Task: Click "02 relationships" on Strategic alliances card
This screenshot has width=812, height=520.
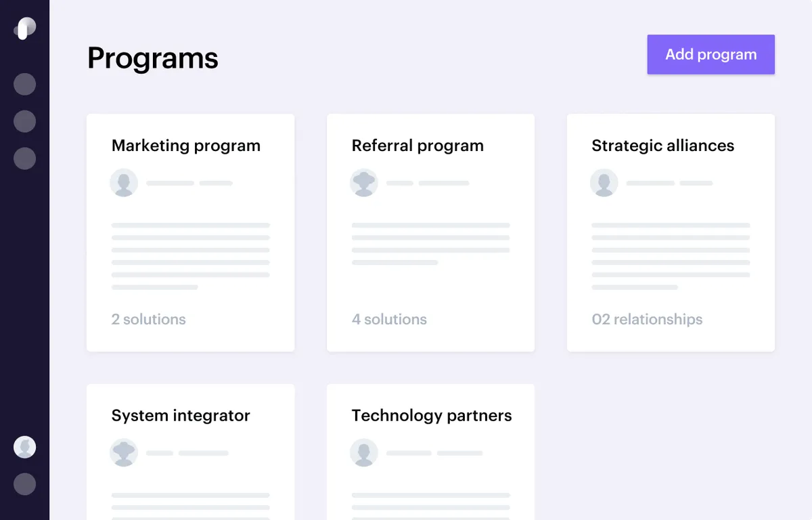Action: click(647, 320)
